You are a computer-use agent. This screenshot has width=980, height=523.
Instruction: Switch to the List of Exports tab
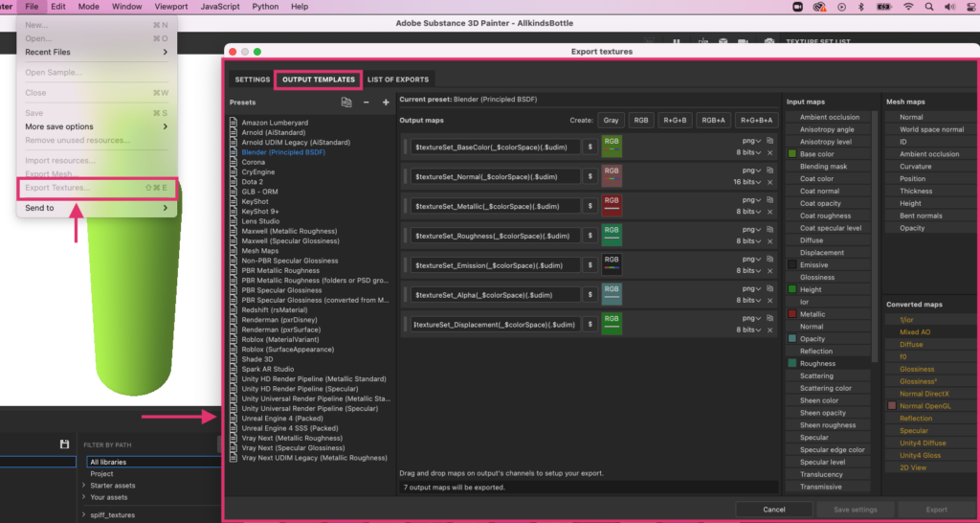[398, 80]
